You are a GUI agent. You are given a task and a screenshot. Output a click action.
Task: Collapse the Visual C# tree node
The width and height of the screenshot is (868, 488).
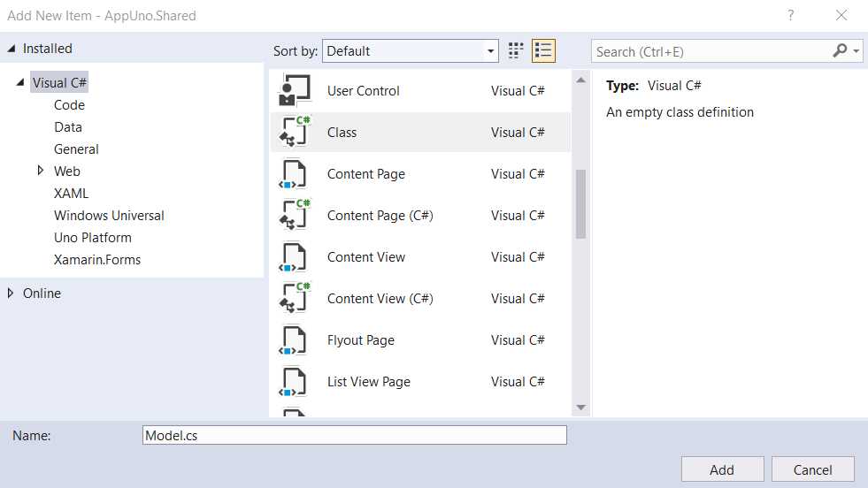click(x=20, y=82)
